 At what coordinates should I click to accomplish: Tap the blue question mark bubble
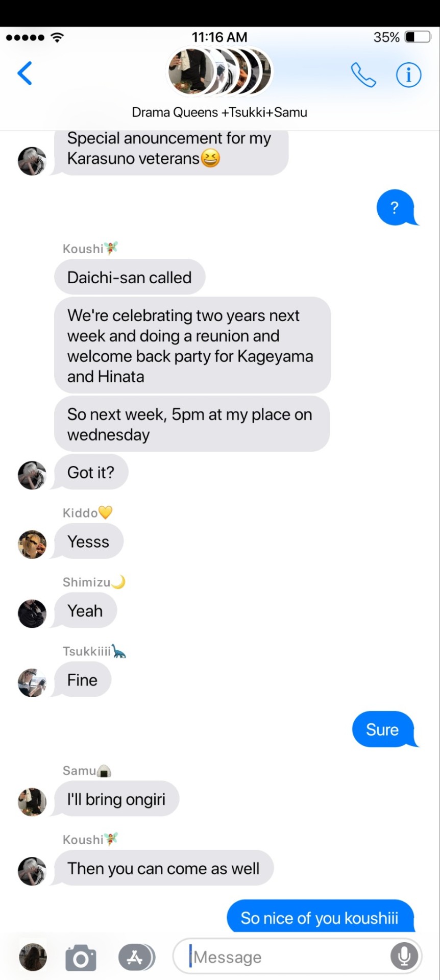(x=396, y=207)
